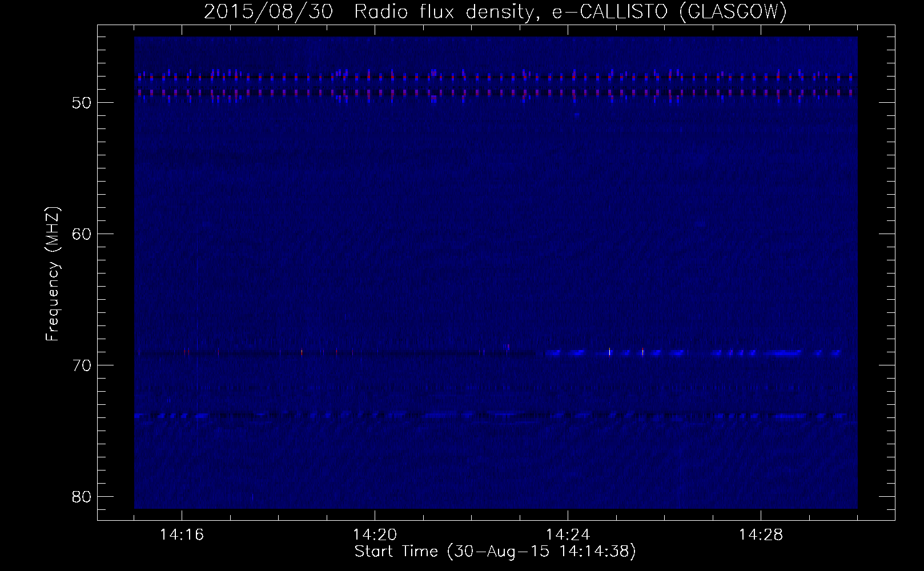Click the red-dotted interference band near 48 MHz

coord(496,76)
